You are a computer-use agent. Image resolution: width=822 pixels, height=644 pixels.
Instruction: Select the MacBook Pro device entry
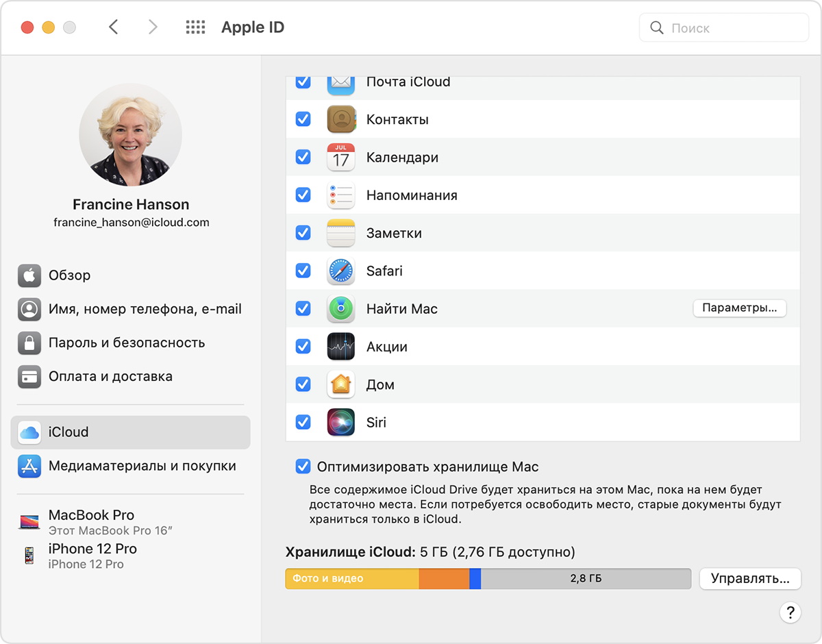point(130,522)
